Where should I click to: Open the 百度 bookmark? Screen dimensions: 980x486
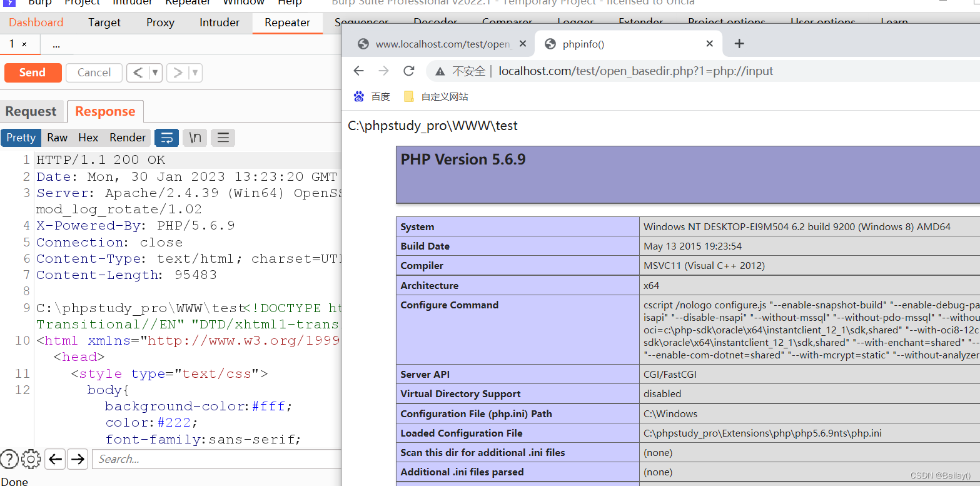click(372, 96)
